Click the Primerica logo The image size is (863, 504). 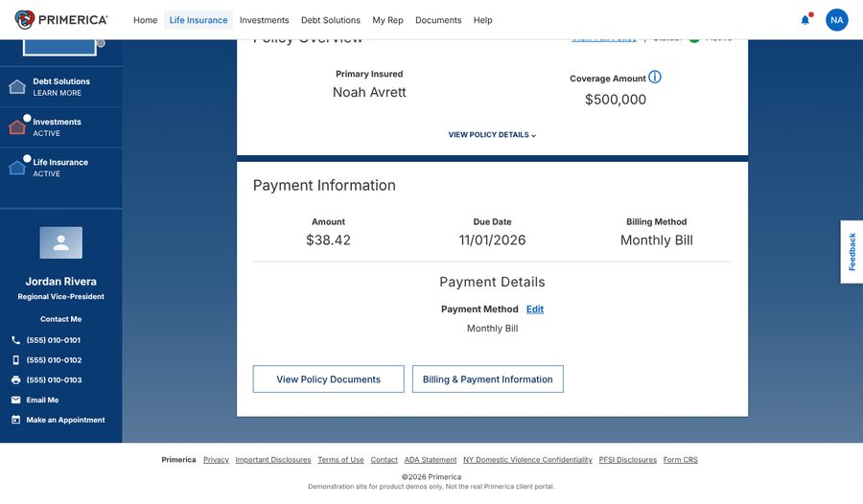(61, 20)
